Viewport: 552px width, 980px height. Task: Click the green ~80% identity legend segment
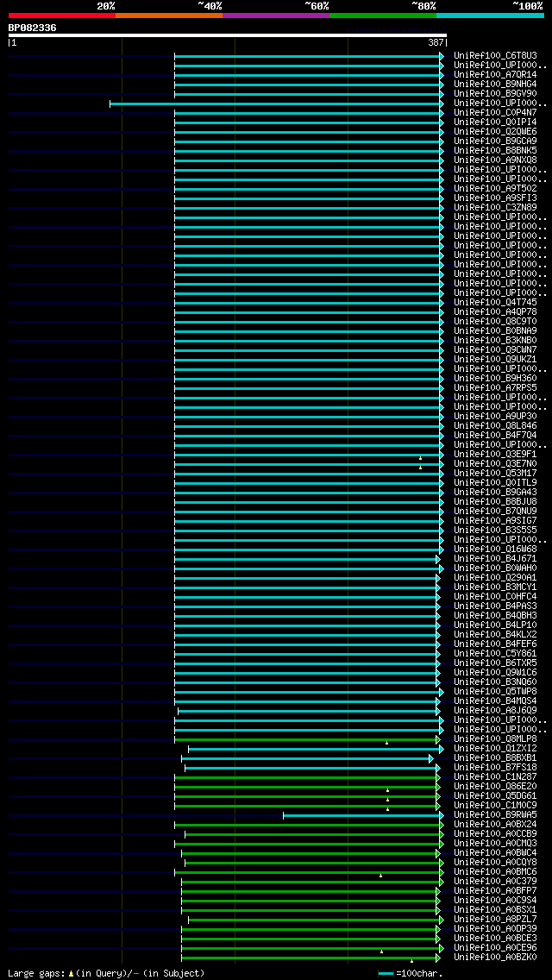(383, 15)
